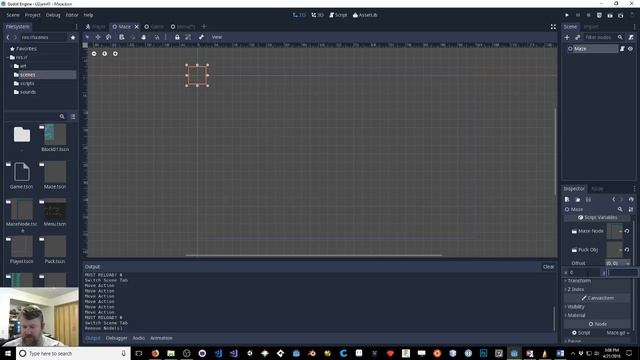
Task: Open the Editor menu
Action: 72,15
